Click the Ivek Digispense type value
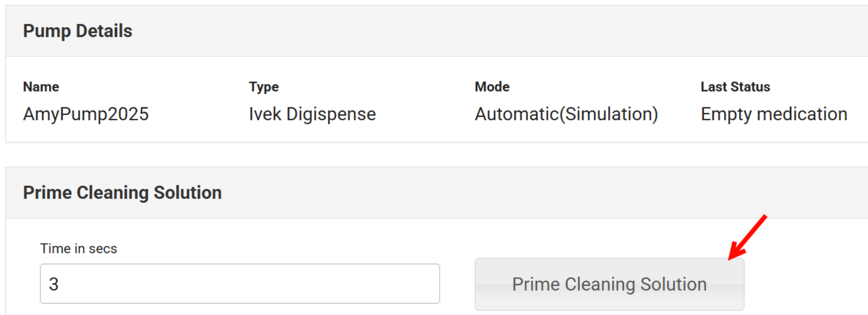 click(312, 114)
